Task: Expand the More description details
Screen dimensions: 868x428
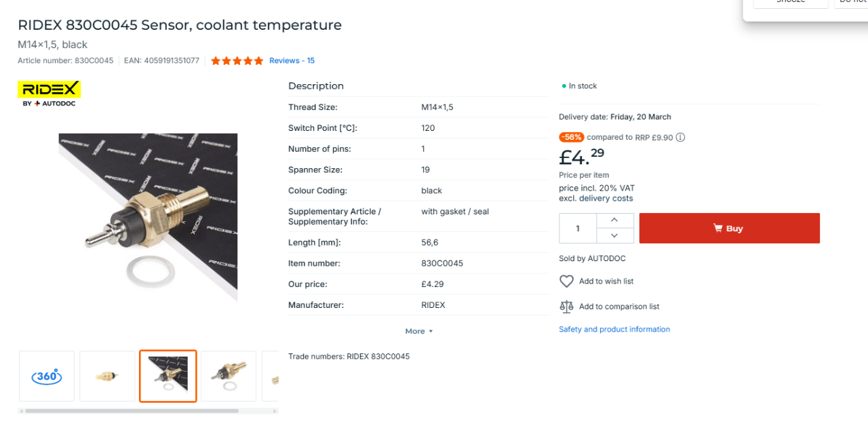Action: 418,331
